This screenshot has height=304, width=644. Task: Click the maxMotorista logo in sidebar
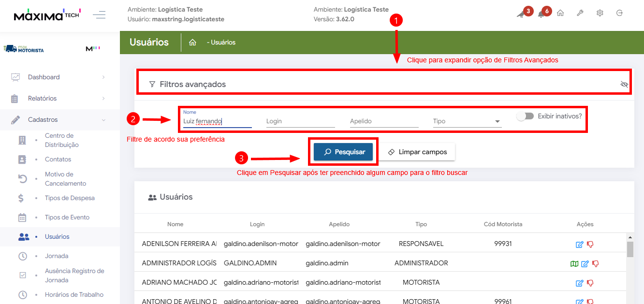(24, 49)
